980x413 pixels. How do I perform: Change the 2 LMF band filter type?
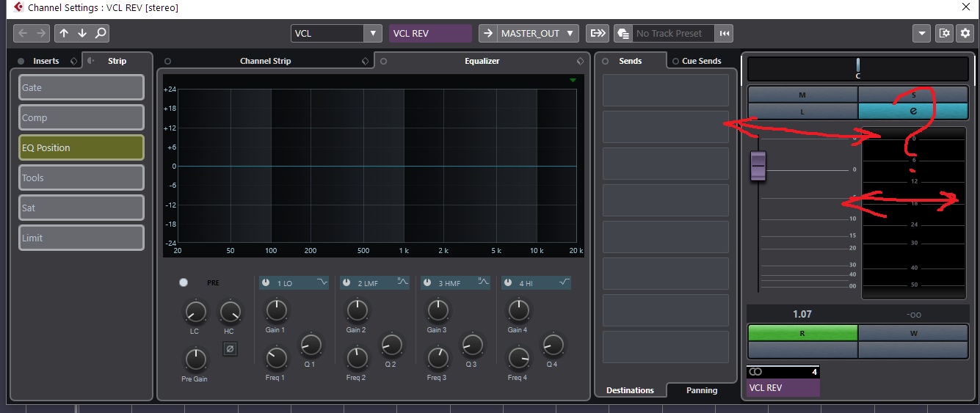click(403, 282)
